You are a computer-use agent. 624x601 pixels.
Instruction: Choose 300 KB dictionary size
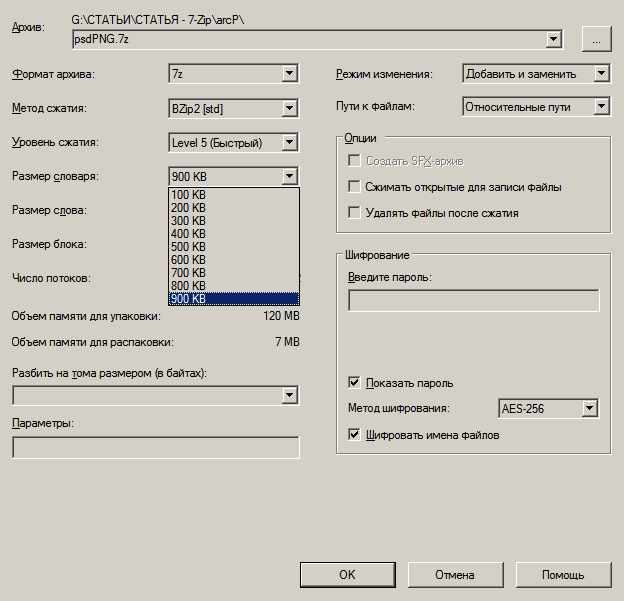coord(234,221)
